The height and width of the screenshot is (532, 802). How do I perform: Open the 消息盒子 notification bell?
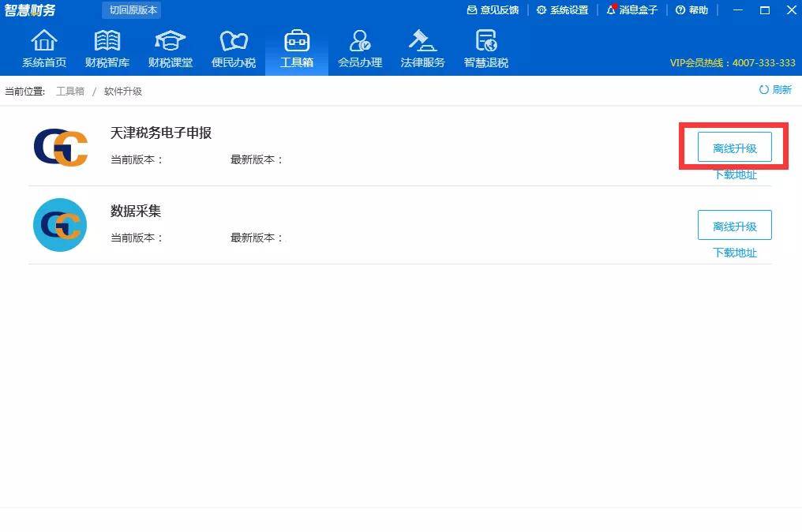(x=631, y=10)
